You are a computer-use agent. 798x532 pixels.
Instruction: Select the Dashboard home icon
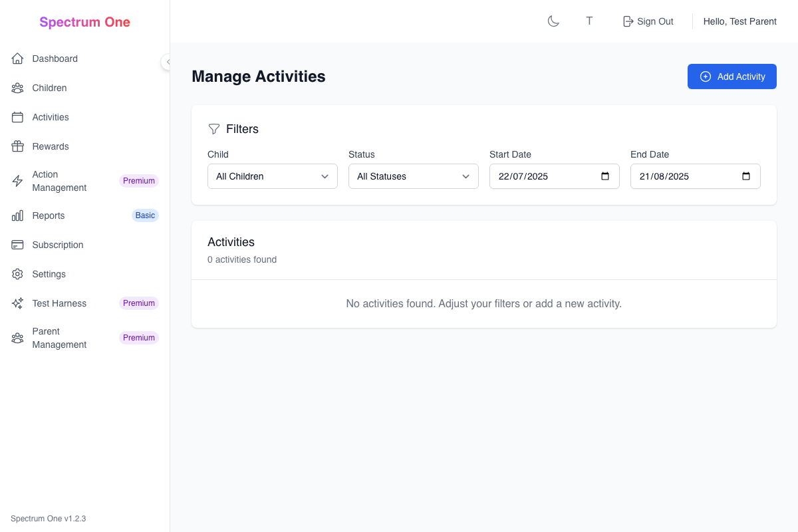17,59
